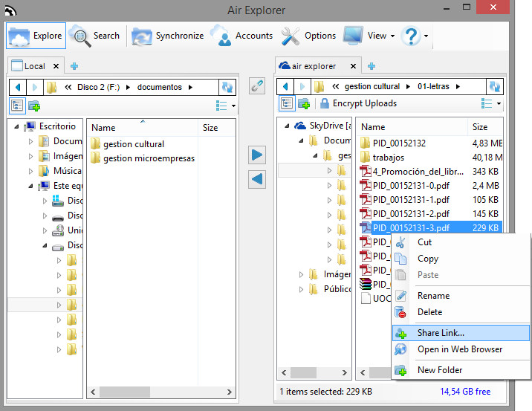Image resolution: width=532 pixels, height=411 pixels.
Task: Close the Local tab
Action: click(56, 66)
